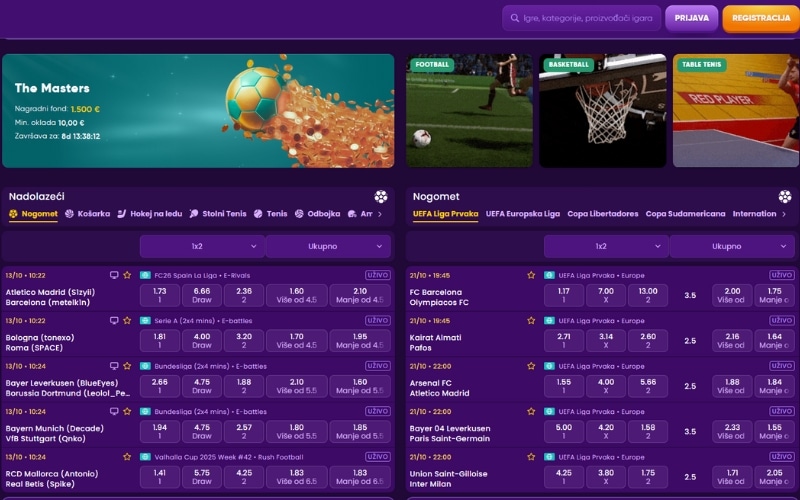Screen dimensions: 800x500
Task: Favorite the FC Barcelona vs Olympiacos match star
Action: tap(531, 275)
